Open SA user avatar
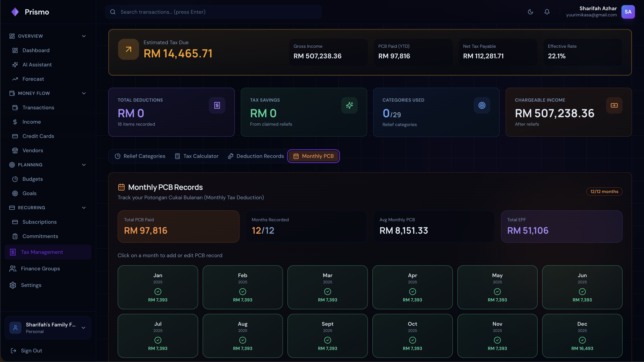Viewport: 644px width, 362px height. [628, 12]
